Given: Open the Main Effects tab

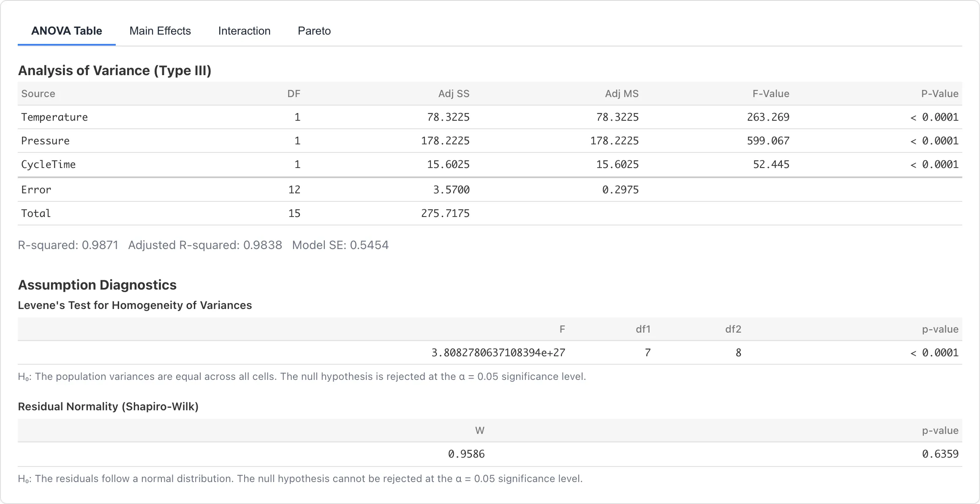Looking at the screenshot, I should [x=160, y=31].
